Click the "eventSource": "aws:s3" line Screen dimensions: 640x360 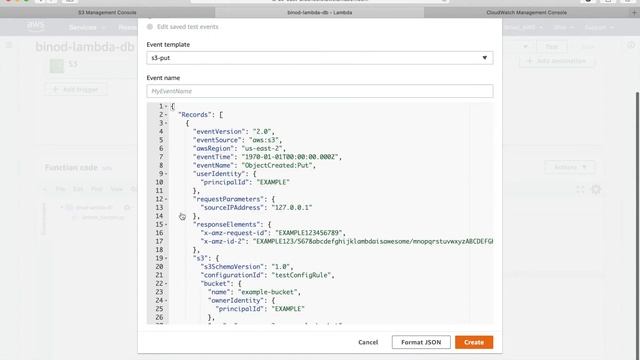coord(237,140)
